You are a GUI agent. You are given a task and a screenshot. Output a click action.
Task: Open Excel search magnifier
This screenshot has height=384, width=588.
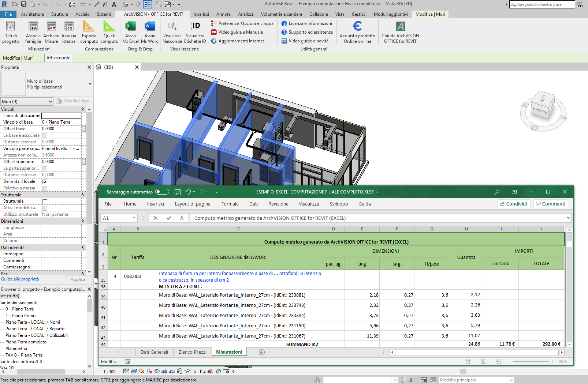pyautogui.click(x=497, y=192)
